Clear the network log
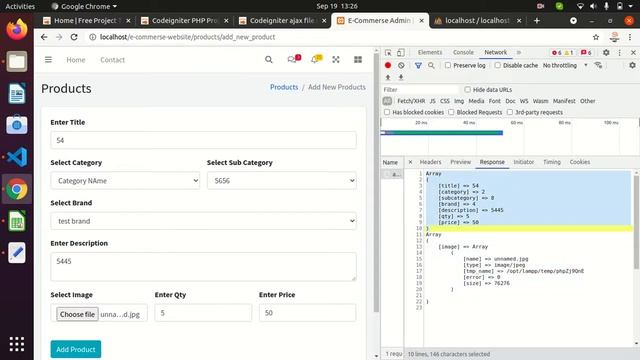 (401, 65)
